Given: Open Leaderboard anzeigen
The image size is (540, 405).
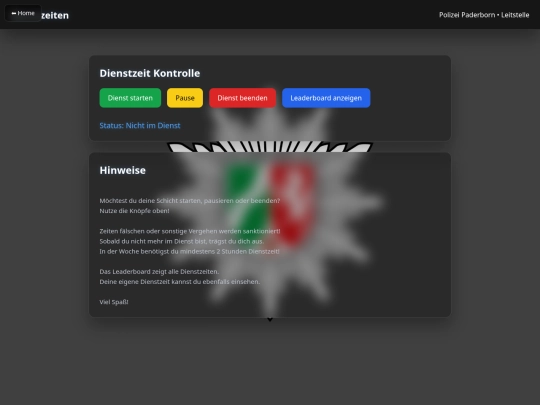Looking at the screenshot, I should point(326,98).
